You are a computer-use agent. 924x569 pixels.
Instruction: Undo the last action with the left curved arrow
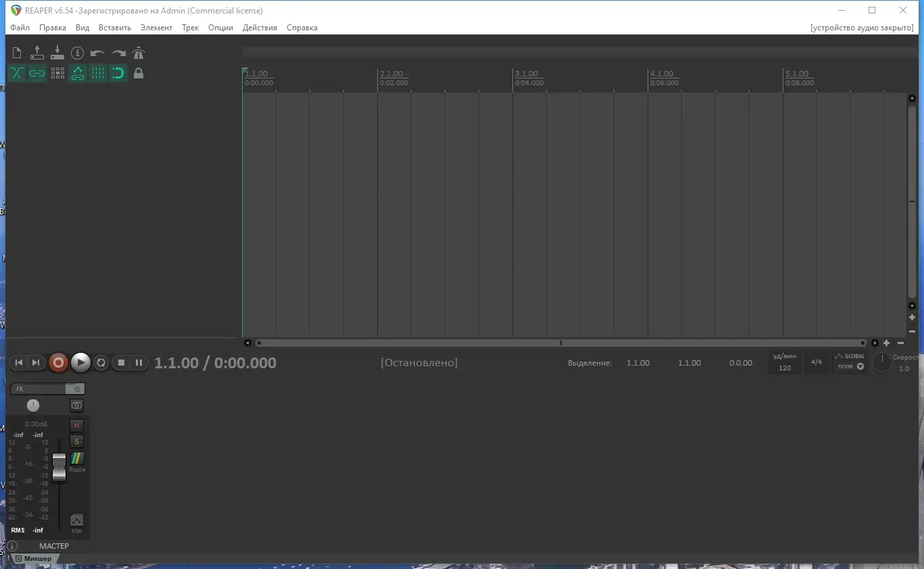click(x=98, y=53)
